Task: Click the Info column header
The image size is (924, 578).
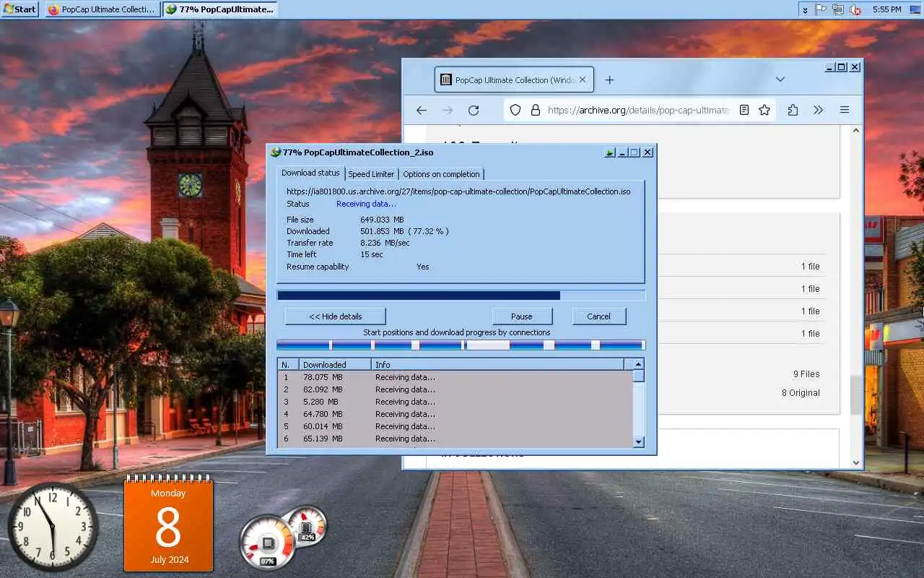Action: pos(498,365)
